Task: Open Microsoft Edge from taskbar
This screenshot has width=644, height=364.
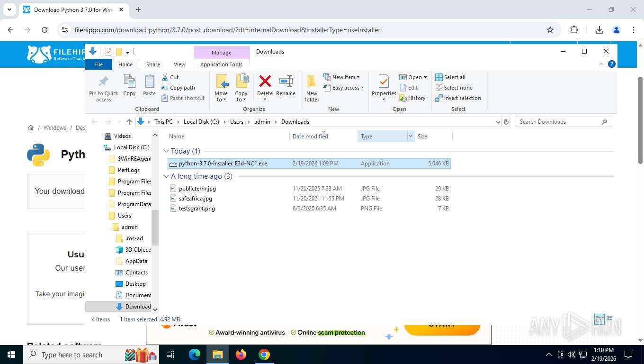Action: pyautogui.click(x=195, y=355)
